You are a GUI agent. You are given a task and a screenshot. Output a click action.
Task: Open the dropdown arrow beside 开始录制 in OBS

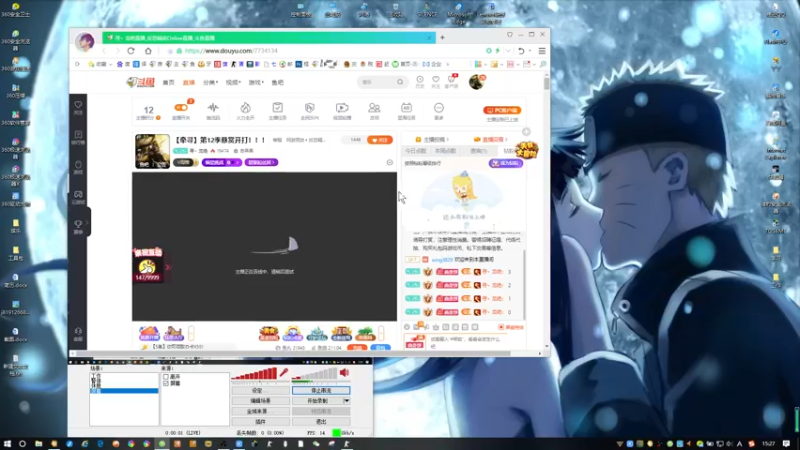347,401
